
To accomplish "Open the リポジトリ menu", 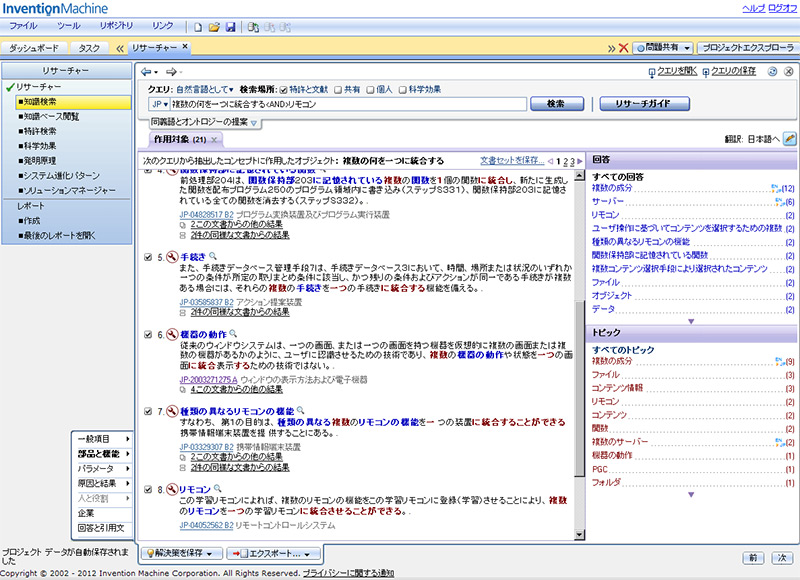I will [116, 26].
